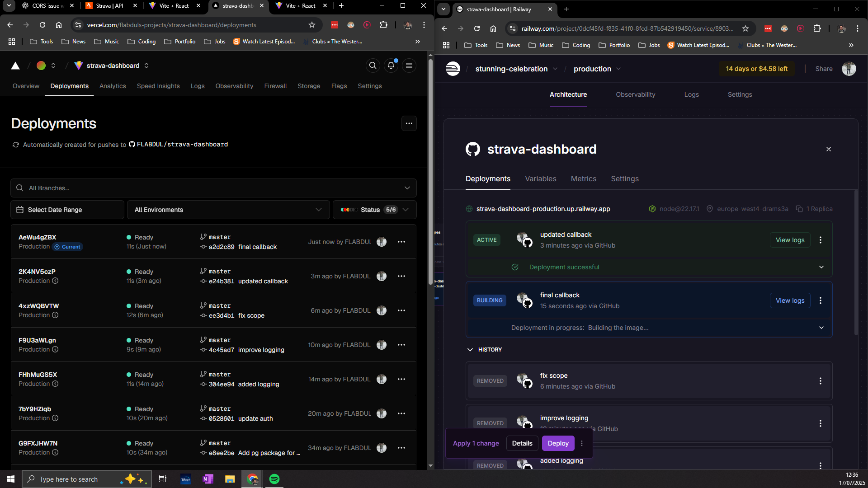The width and height of the screenshot is (868, 488).
Task: Open Deployments page three-dot options button
Action: pyautogui.click(x=409, y=123)
